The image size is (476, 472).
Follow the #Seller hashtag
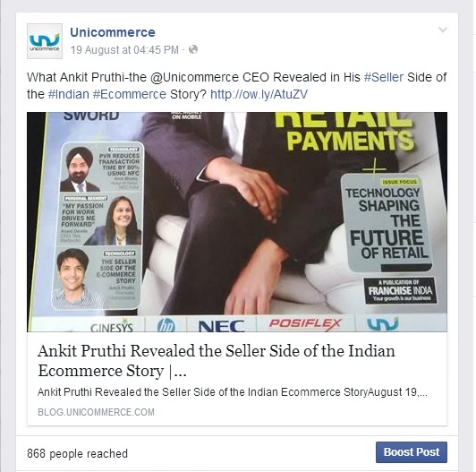(x=384, y=77)
